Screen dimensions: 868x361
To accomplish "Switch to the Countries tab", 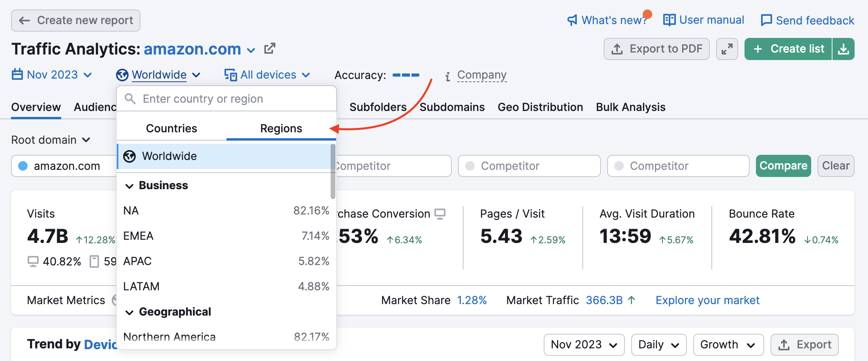I will 172,128.
